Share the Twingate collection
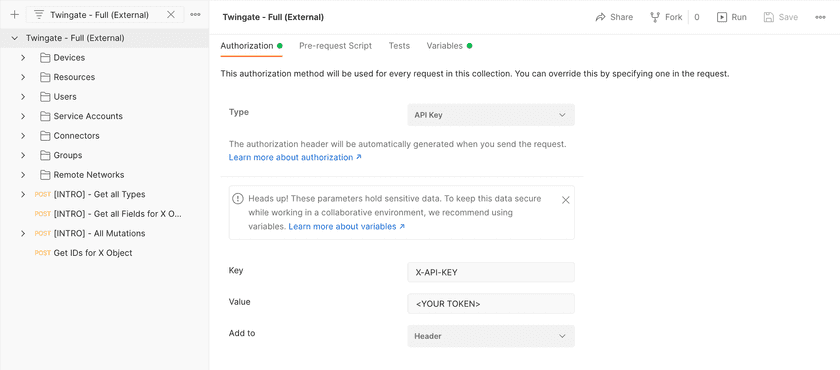 click(614, 17)
